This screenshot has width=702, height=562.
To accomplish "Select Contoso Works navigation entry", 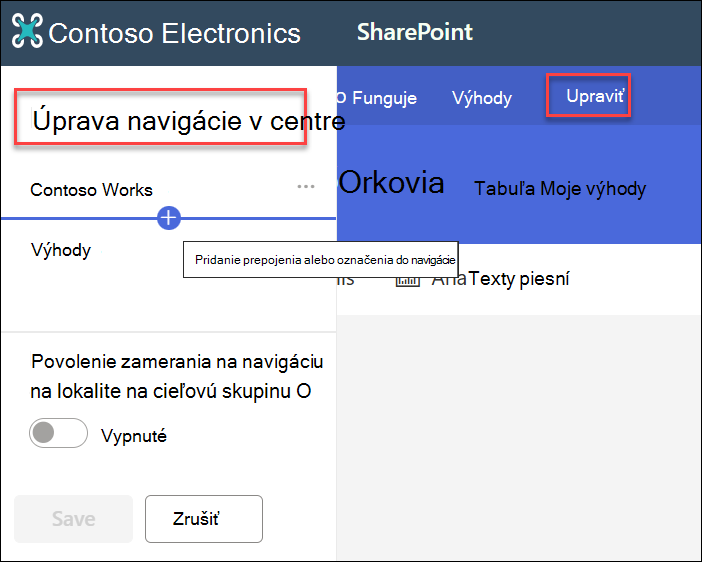I will tap(91, 190).
